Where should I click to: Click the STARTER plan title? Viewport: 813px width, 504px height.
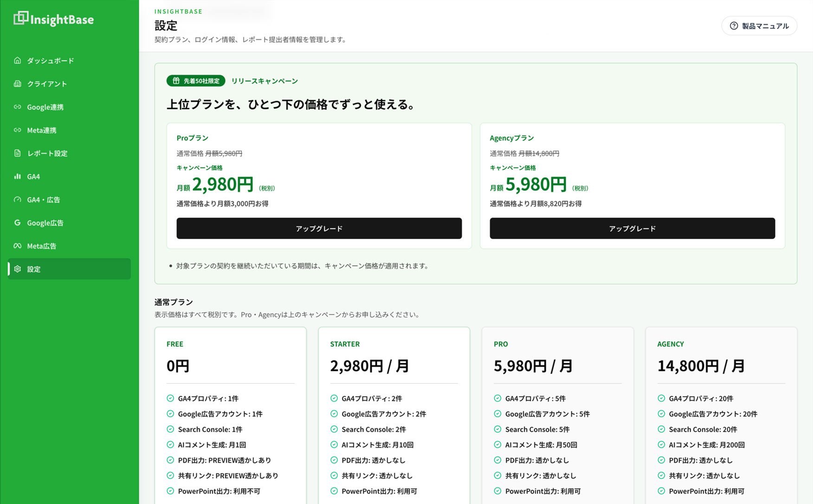345,344
